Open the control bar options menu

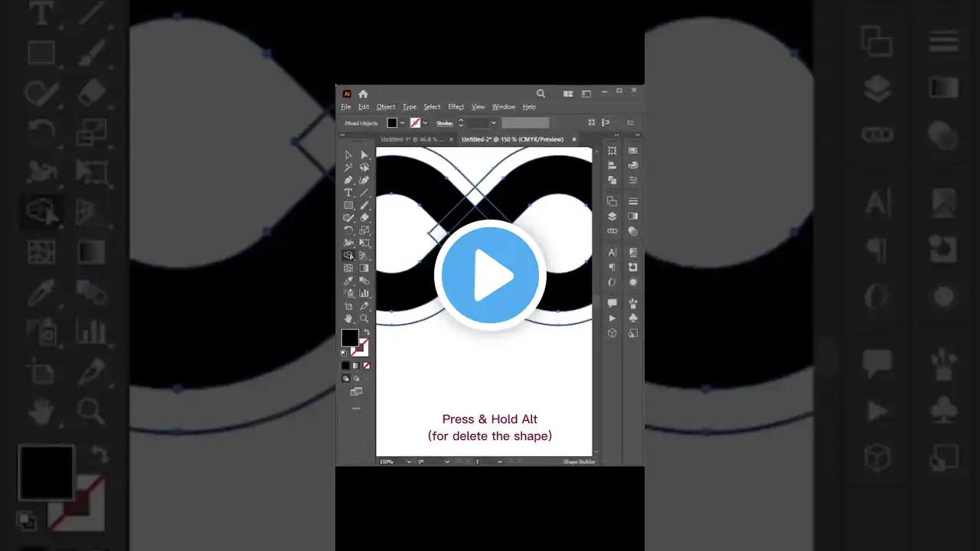(631, 122)
